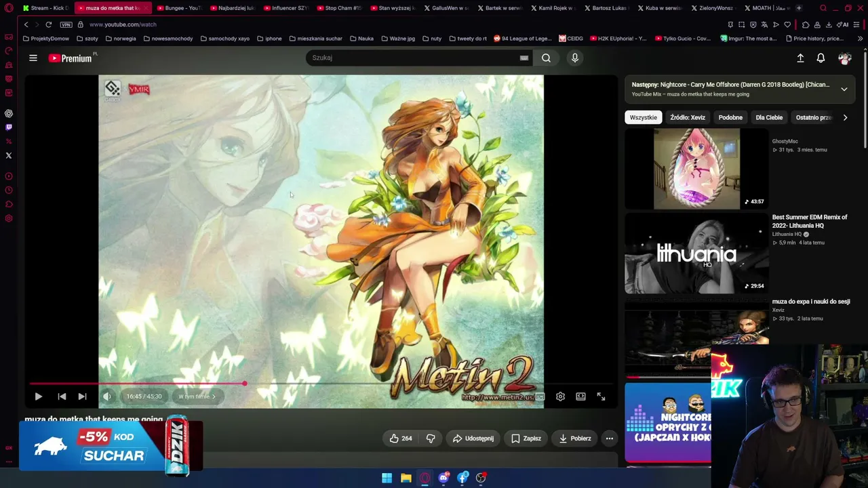Like the video with 264 likes
Viewport: 868px width, 488px height.
click(x=400, y=439)
